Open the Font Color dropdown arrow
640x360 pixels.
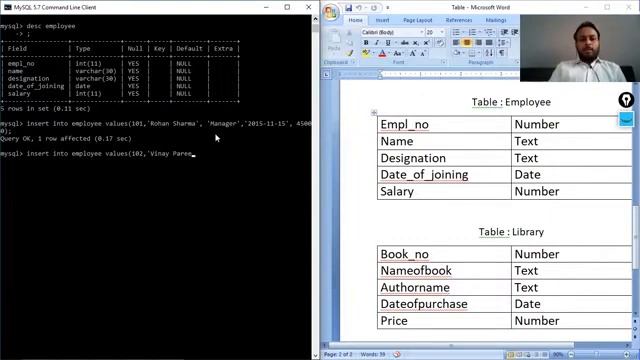[x=389, y=53]
